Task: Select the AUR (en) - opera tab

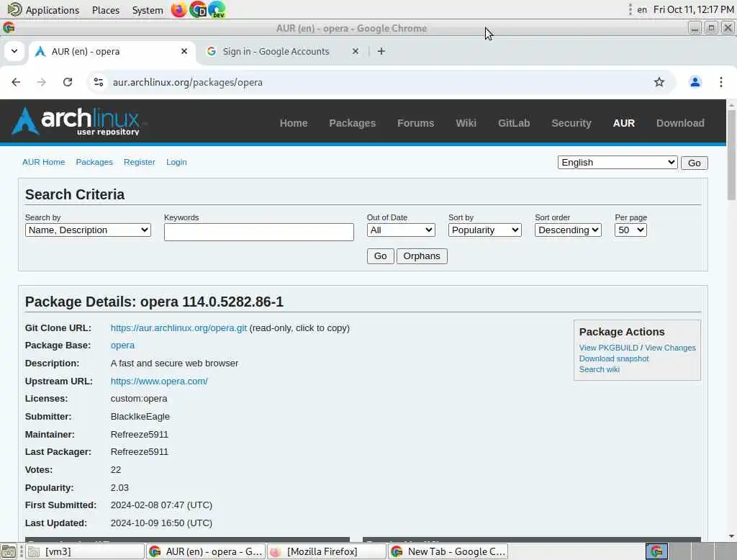Action: 113,51
